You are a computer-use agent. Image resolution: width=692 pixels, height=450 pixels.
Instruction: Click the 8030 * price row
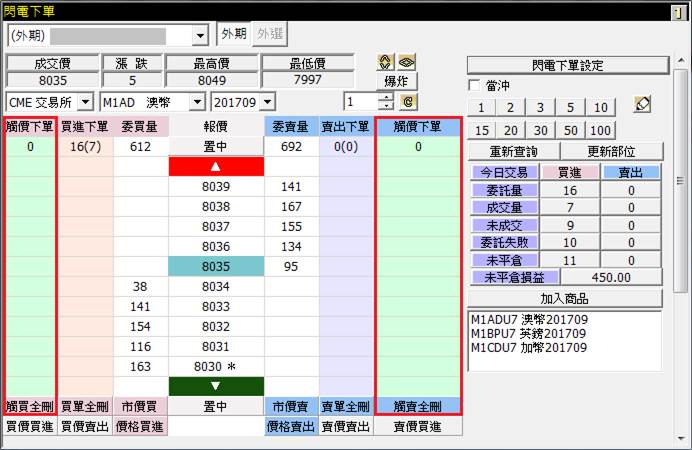[216, 367]
